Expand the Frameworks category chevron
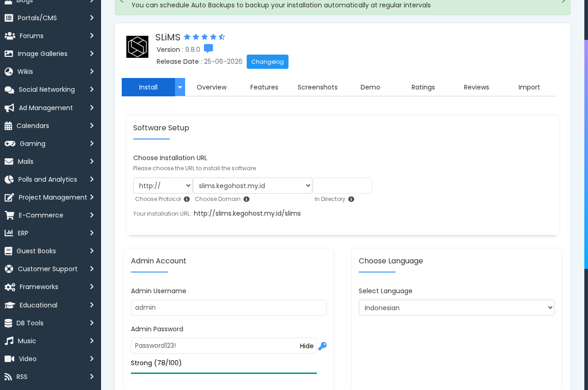The width and height of the screenshot is (588, 390). (92, 287)
